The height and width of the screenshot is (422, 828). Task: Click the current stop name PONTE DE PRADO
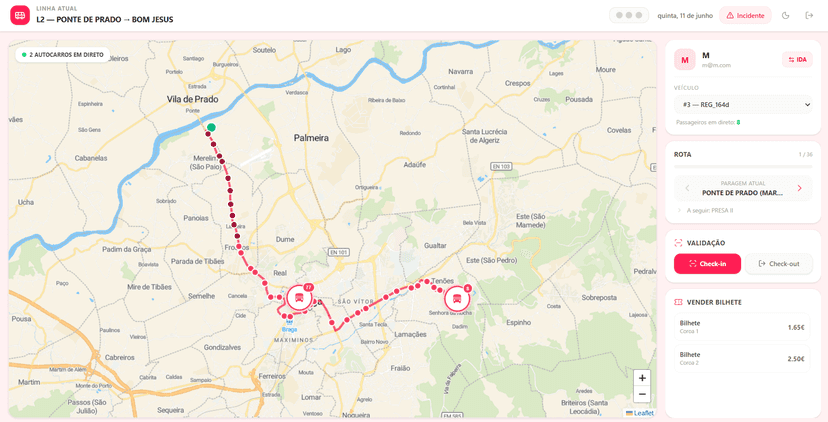[742, 193]
